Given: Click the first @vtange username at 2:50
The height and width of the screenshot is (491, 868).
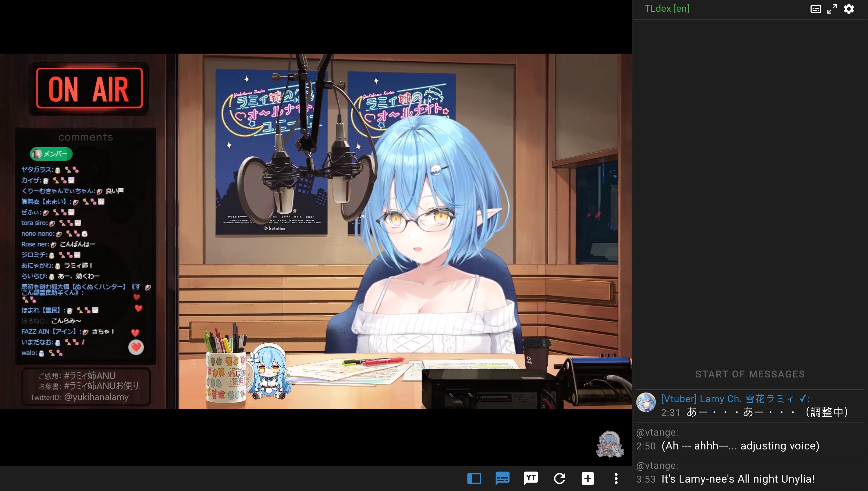Looking at the screenshot, I should [657, 432].
